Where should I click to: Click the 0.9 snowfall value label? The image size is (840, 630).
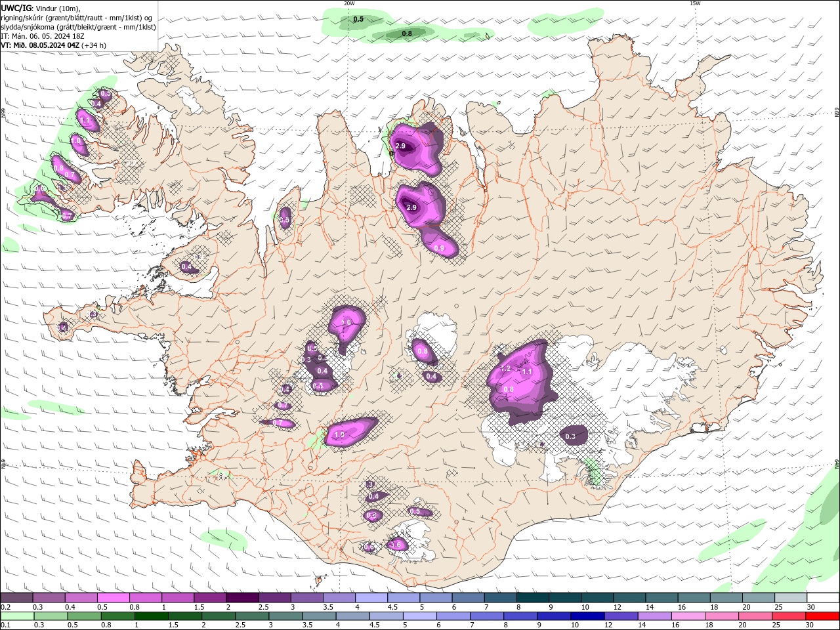[x=439, y=248]
